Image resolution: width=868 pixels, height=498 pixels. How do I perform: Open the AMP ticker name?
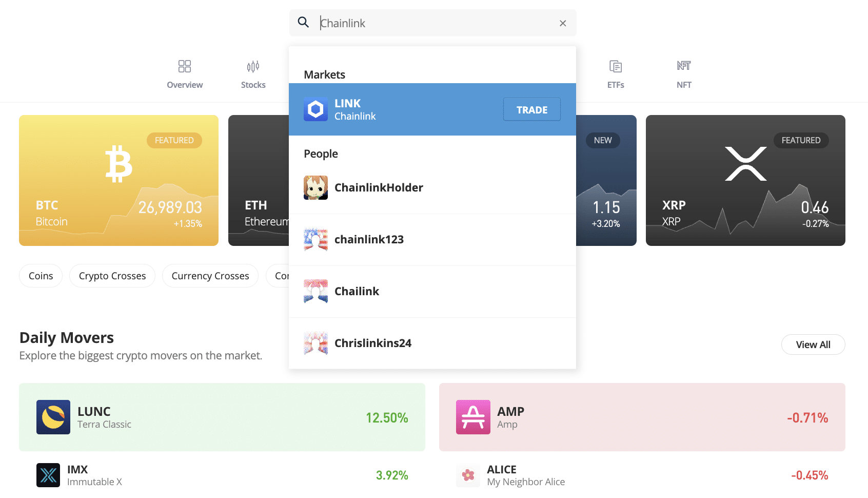coord(510,411)
